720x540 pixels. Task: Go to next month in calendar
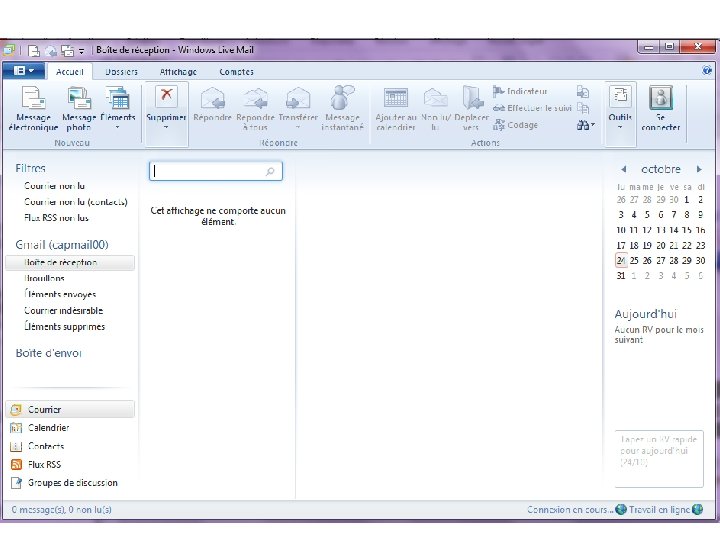click(x=699, y=169)
